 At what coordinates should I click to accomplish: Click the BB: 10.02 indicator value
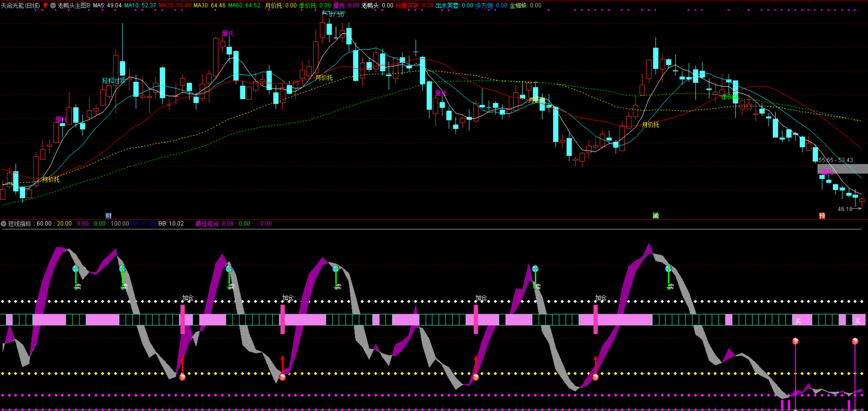click(171, 223)
